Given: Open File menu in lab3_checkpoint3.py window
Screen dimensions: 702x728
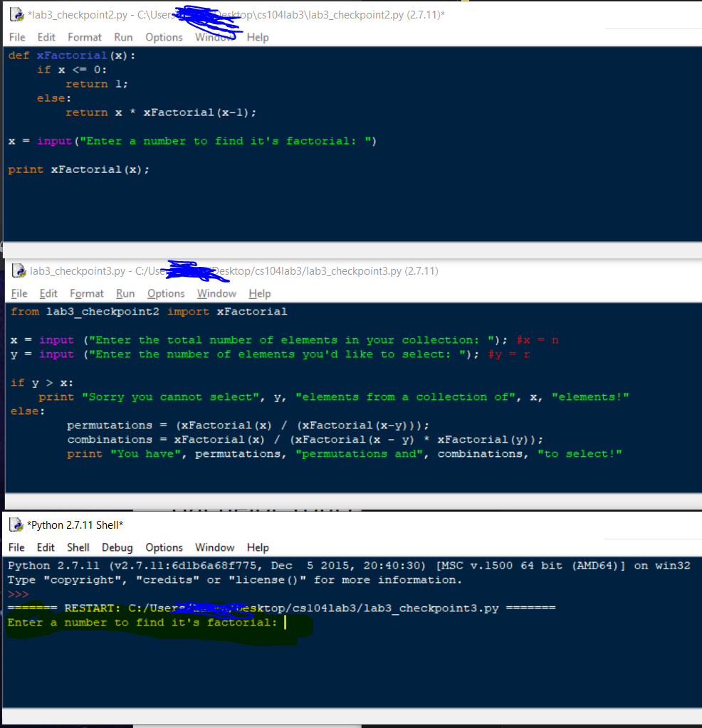Looking at the screenshot, I should 19,293.
